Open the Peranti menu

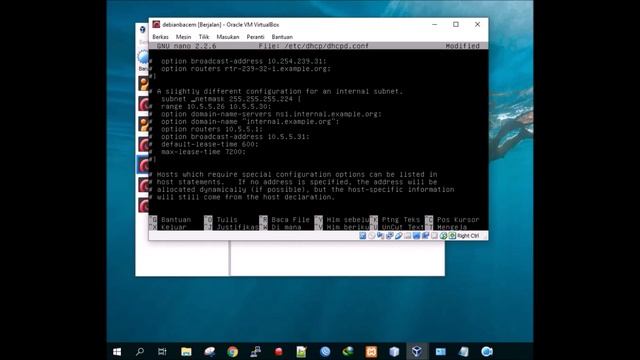click(255, 37)
